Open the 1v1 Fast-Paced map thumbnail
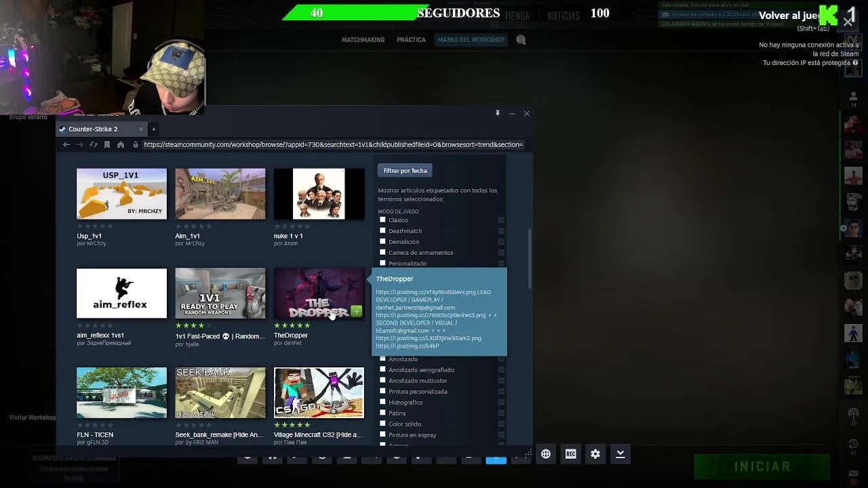The height and width of the screenshot is (488, 868). point(220,293)
